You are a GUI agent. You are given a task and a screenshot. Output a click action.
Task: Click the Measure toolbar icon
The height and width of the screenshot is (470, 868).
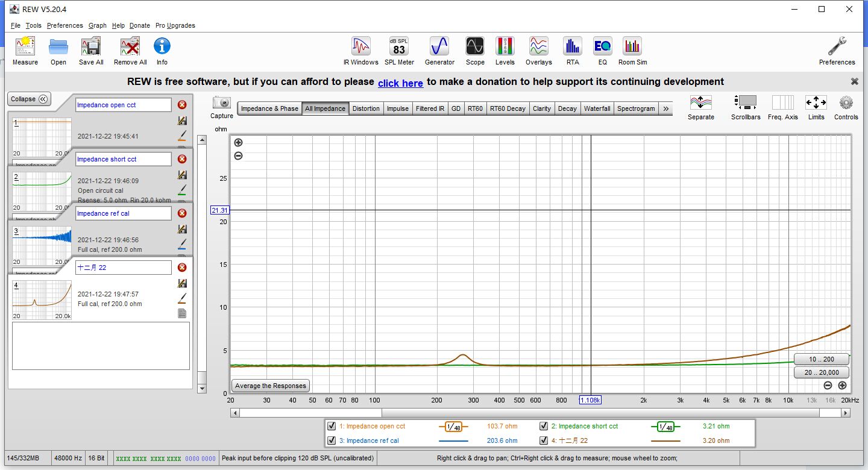(x=25, y=51)
